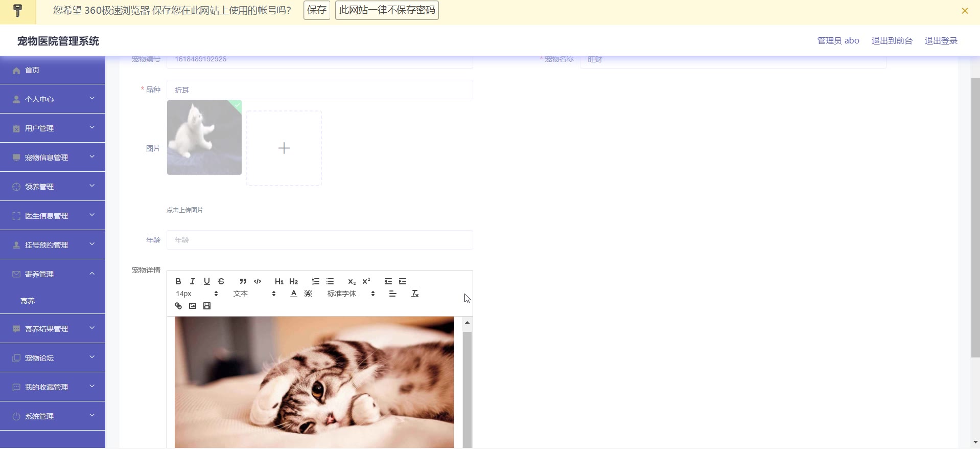Screen dimensions: 980x449
Task: Click the 点击上传图片 hint text
Action: point(185,210)
